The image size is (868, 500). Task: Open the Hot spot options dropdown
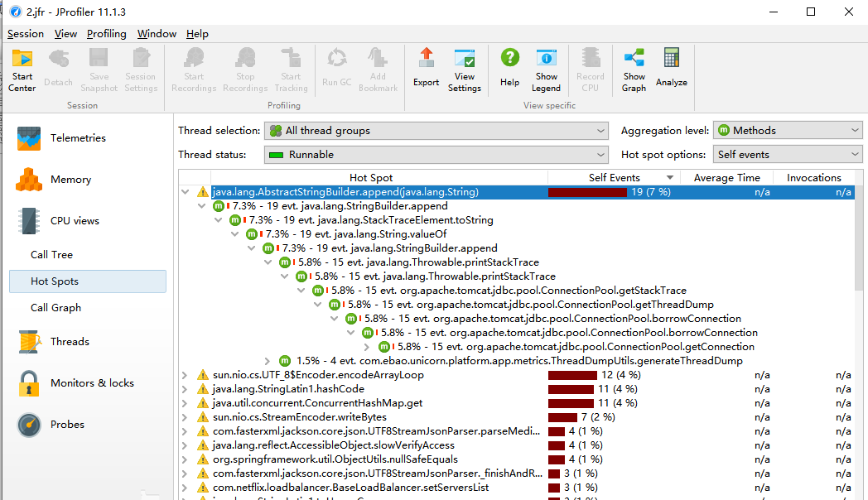click(x=788, y=155)
